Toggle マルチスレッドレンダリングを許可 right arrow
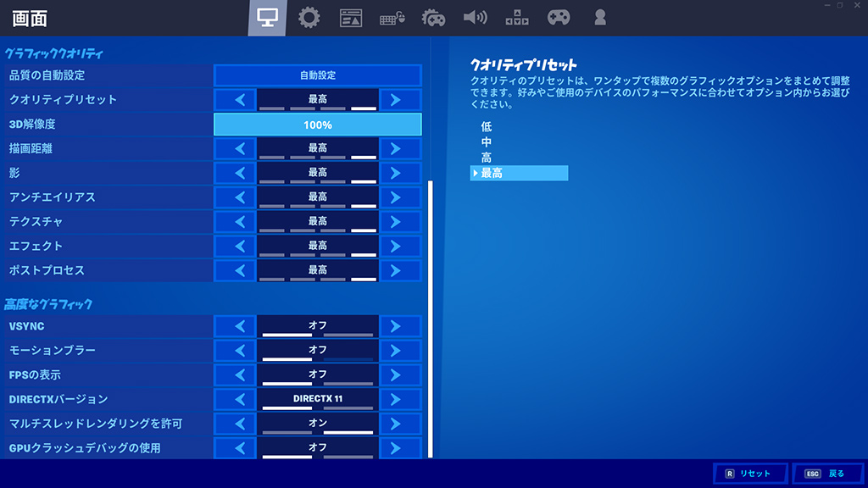Image resolution: width=868 pixels, height=488 pixels. (400, 424)
